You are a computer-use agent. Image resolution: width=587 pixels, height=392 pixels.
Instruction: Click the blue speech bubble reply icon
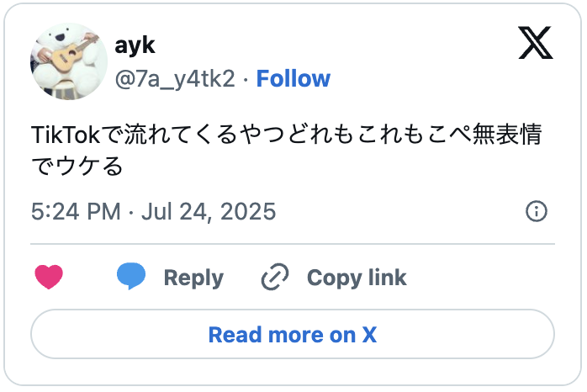tap(131, 277)
